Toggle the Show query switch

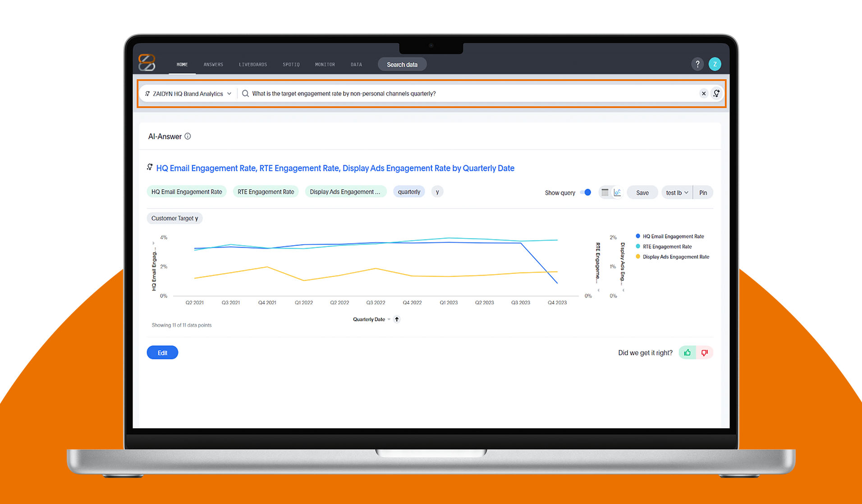[585, 193]
